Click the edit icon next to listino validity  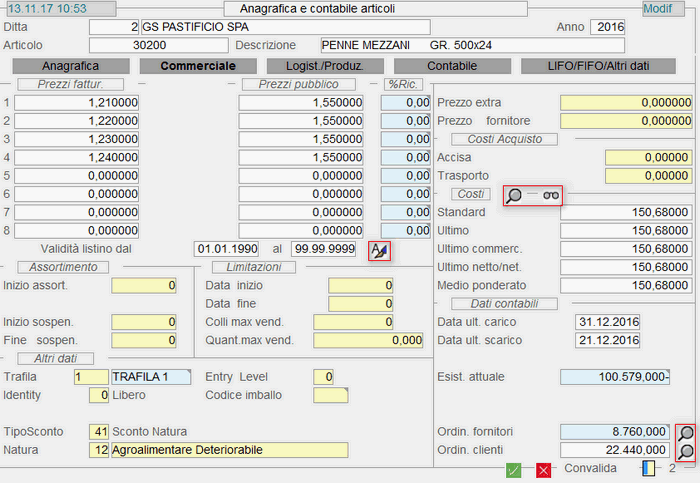(x=379, y=250)
